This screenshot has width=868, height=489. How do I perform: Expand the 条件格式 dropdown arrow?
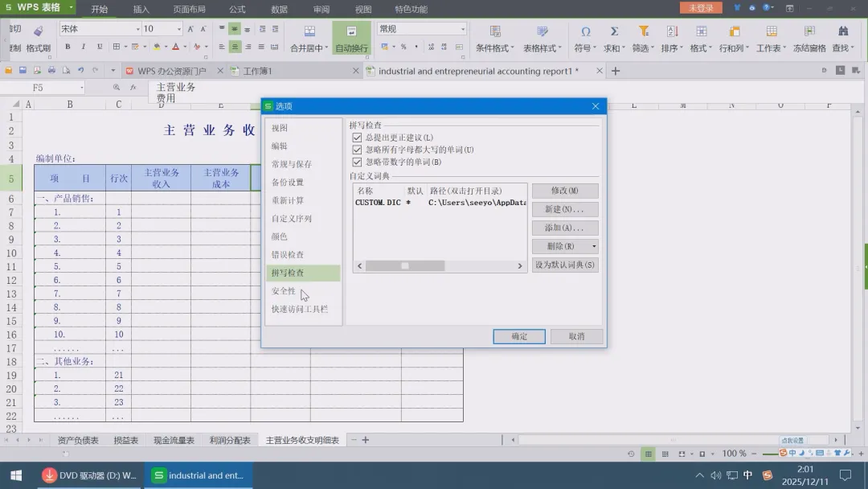click(512, 48)
